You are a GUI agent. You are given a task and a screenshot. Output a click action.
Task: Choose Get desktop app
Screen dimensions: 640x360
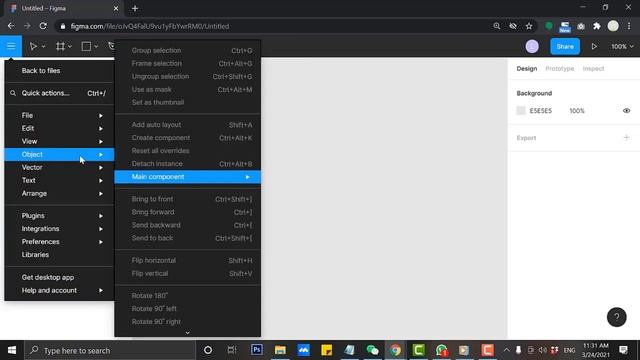[x=59, y=277]
